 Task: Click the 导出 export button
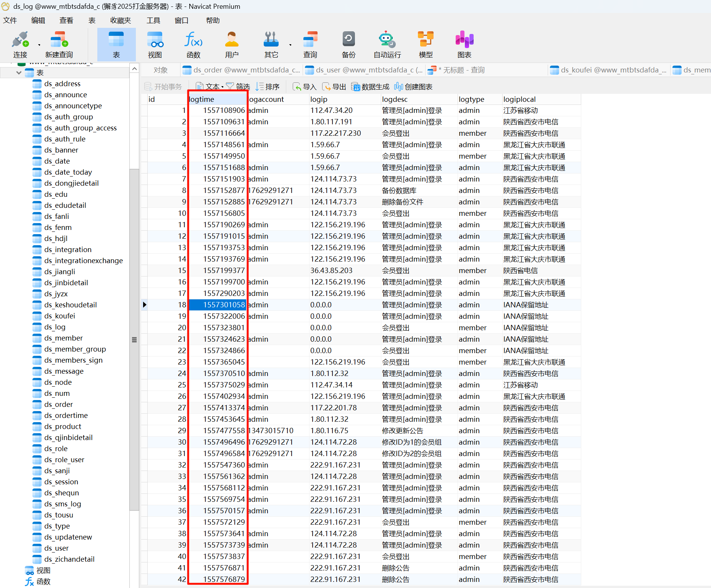pyautogui.click(x=334, y=87)
